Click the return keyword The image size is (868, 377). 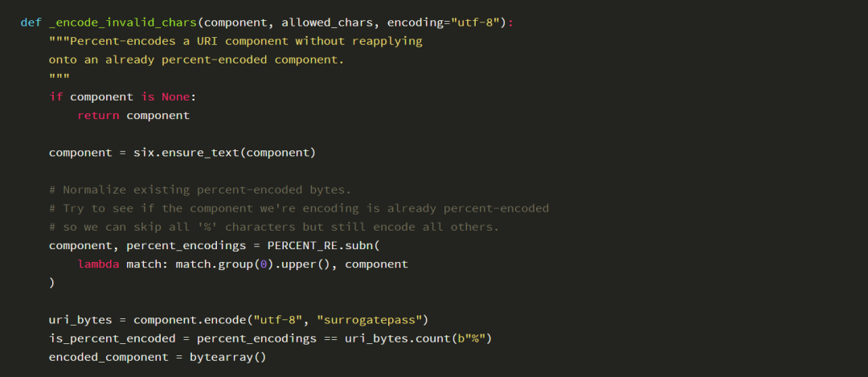(98, 116)
